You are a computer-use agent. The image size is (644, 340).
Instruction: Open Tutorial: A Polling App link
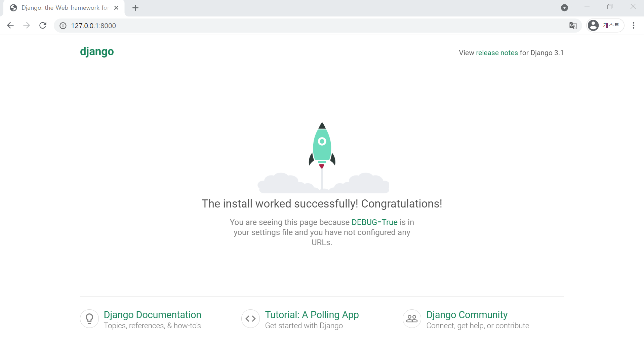[312, 315]
